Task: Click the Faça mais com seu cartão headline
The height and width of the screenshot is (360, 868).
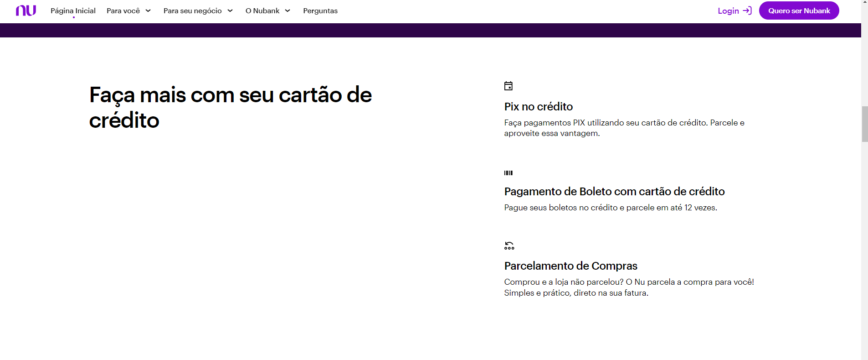Action: (230, 108)
